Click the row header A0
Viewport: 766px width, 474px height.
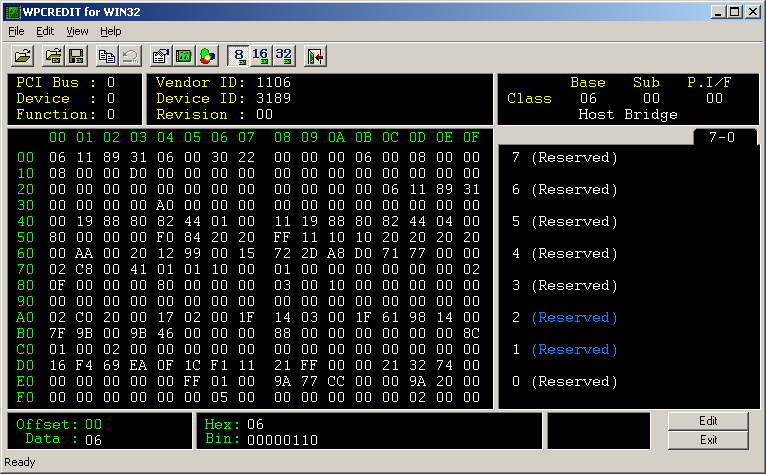pos(25,317)
